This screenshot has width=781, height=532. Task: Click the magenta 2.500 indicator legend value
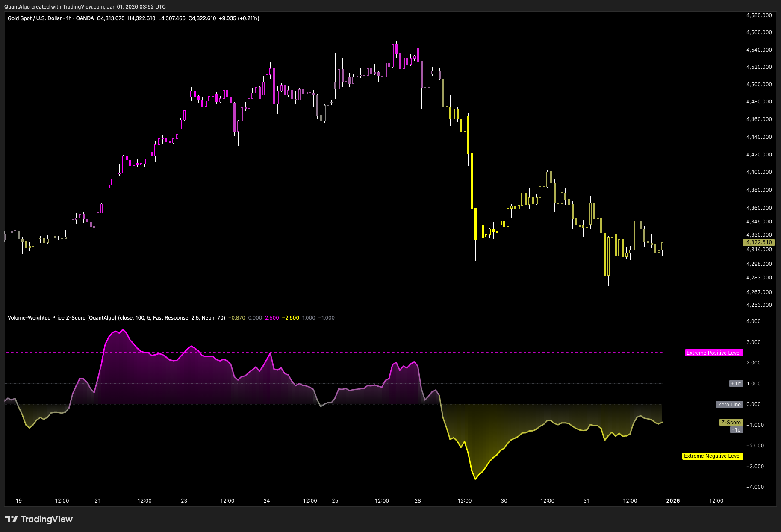(272, 318)
